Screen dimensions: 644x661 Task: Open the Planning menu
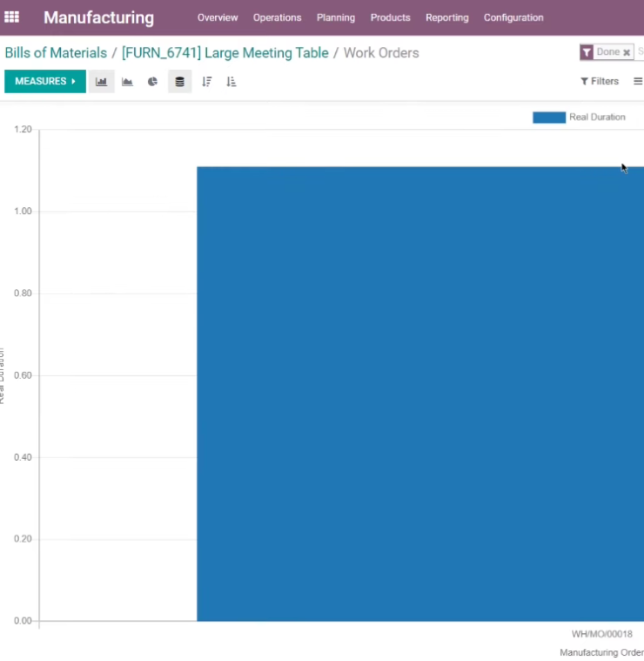pyautogui.click(x=336, y=17)
